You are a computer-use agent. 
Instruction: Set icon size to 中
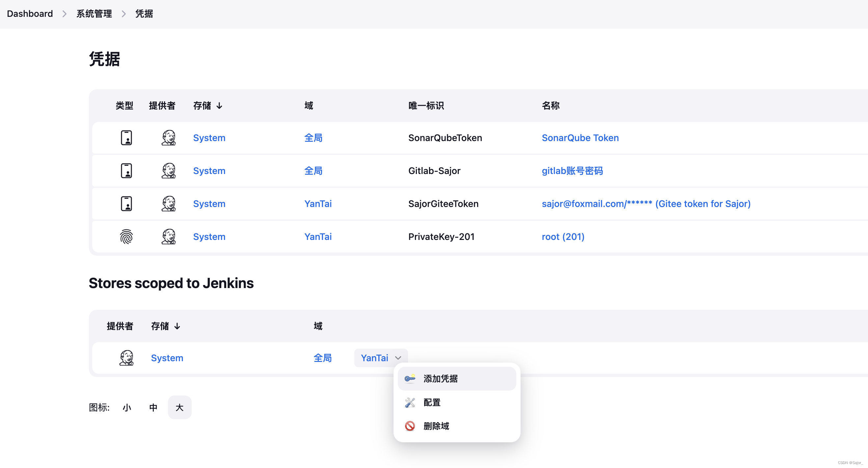click(153, 408)
